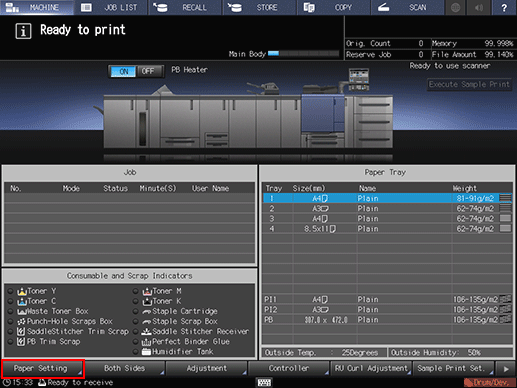The image size is (517, 388).
Task: Click the Humidifier Tank indicator icon
Action: [146, 352]
